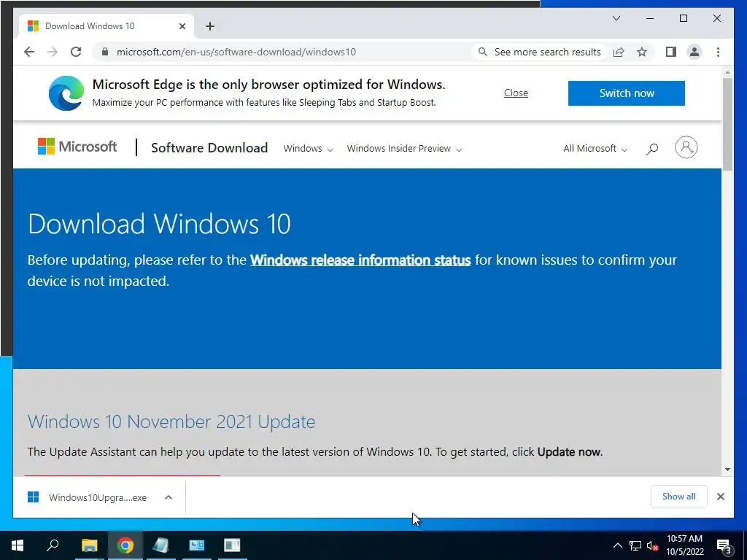Open taskbar search magnifier
The image size is (747, 560).
pos(53,545)
